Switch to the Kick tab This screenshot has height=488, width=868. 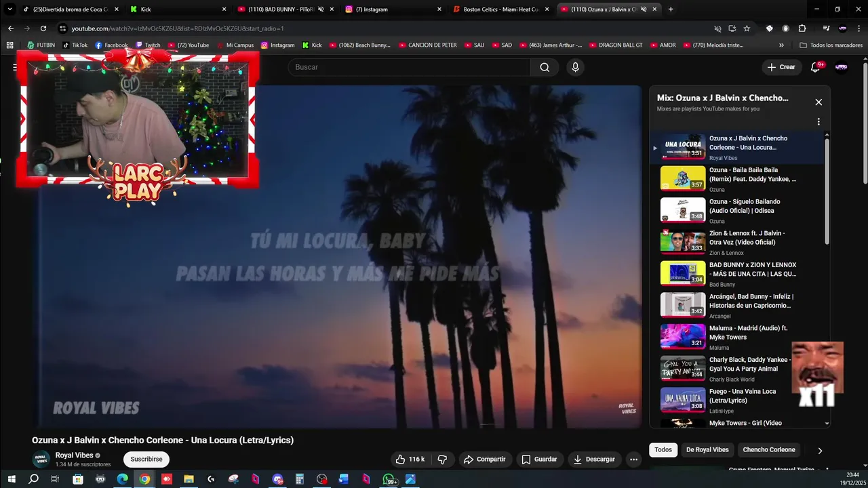point(178,9)
